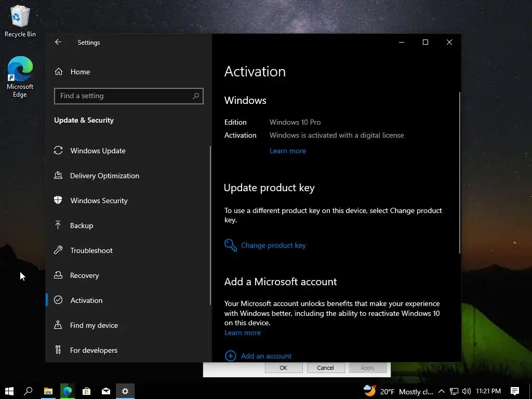
Task: Open the Mail app from the taskbar
Action: point(106,391)
